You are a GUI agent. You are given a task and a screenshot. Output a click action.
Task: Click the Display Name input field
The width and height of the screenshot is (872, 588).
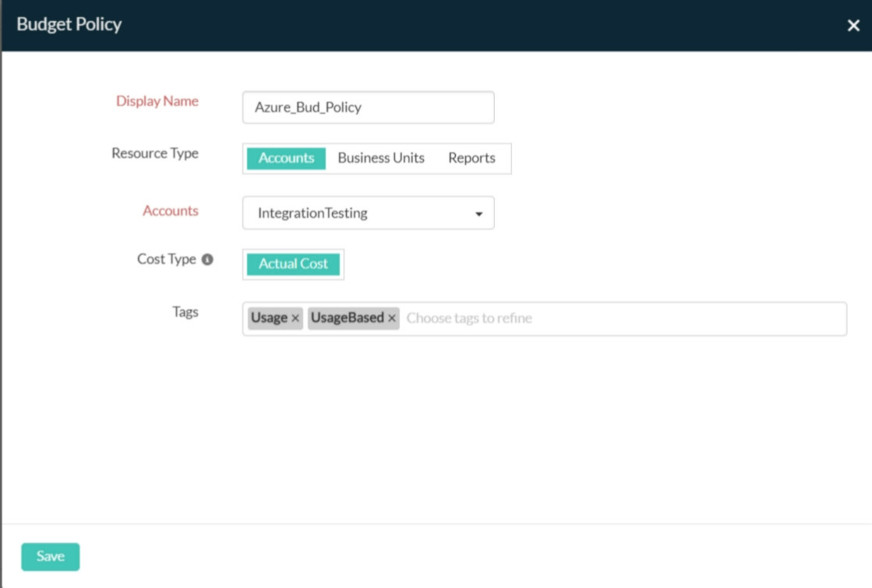click(x=368, y=107)
